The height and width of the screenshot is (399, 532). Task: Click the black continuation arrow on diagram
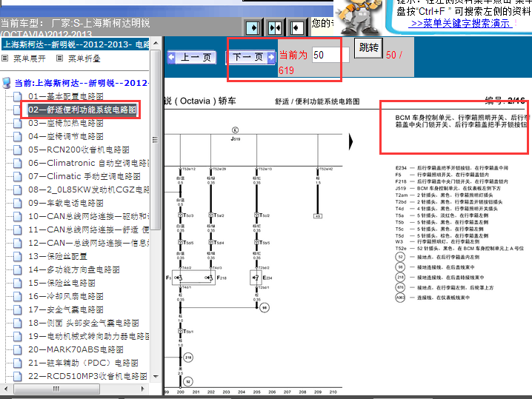(351, 141)
